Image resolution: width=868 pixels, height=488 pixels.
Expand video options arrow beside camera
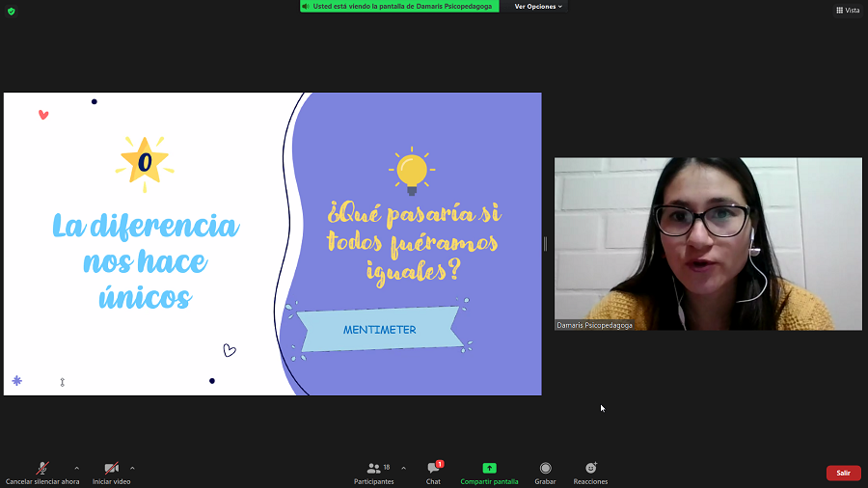click(x=132, y=468)
